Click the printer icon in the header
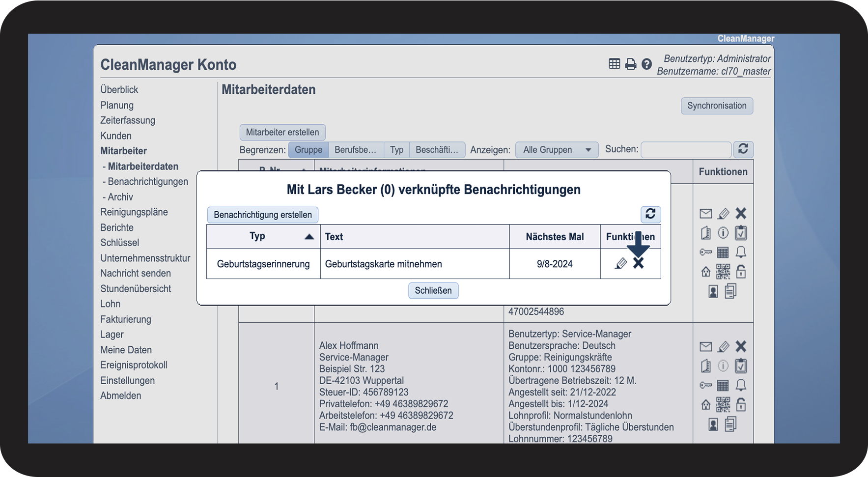 (631, 64)
